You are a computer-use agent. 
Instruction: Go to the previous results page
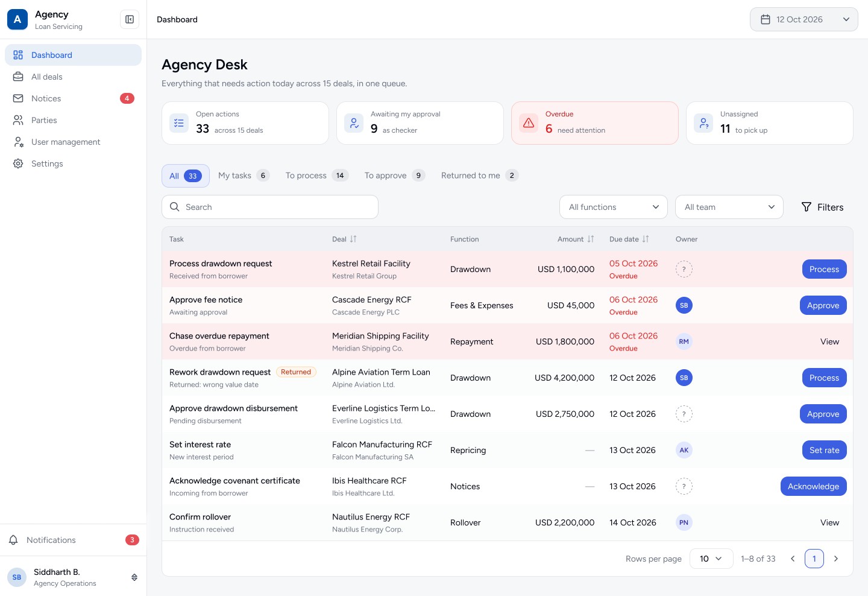793,559
